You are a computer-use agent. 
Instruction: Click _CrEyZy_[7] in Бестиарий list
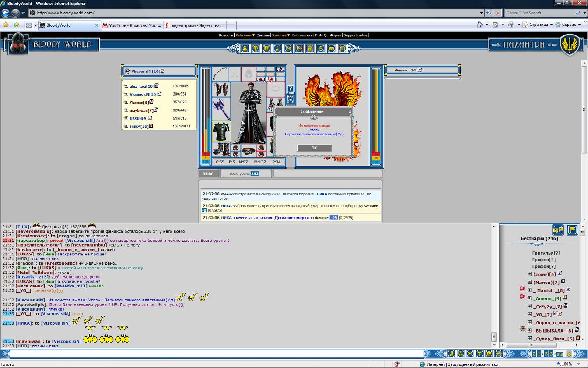[547, 307]
